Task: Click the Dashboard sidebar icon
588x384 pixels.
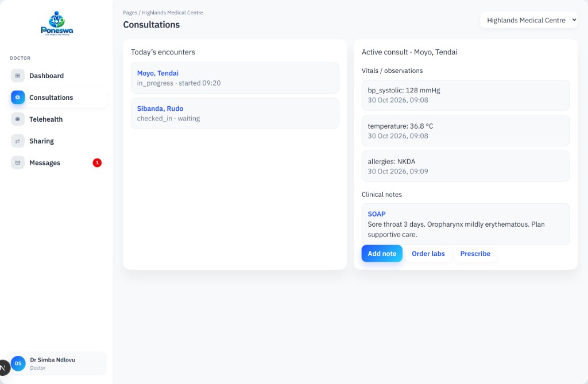Action: pos(18,76)
